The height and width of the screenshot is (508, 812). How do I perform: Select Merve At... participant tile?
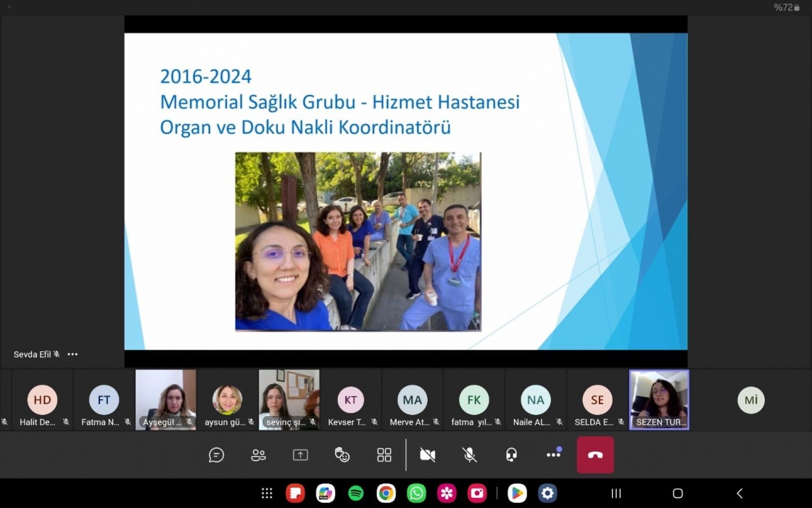tap(413, 400)
